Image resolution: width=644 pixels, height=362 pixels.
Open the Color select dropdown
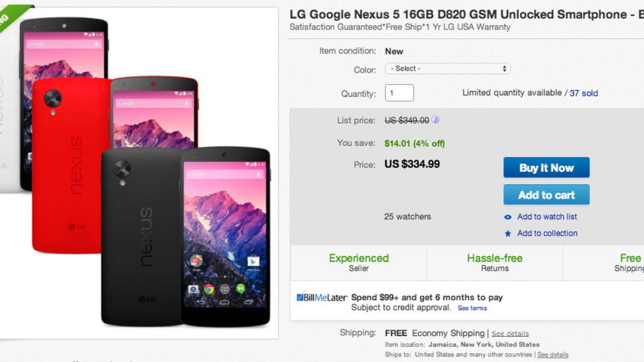pyautogui.click(x=448, y=69)
